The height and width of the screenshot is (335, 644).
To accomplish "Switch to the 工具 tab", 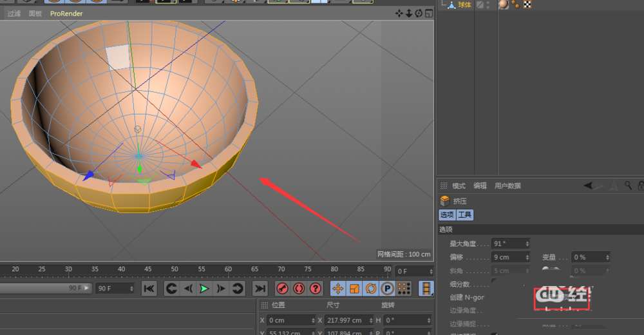I will point(465,215).
